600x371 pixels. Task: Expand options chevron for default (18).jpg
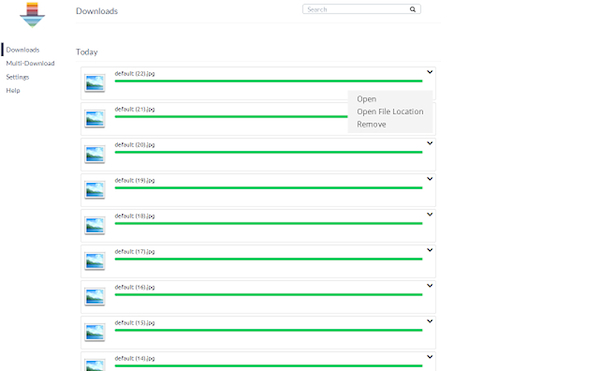click(430, 214)
